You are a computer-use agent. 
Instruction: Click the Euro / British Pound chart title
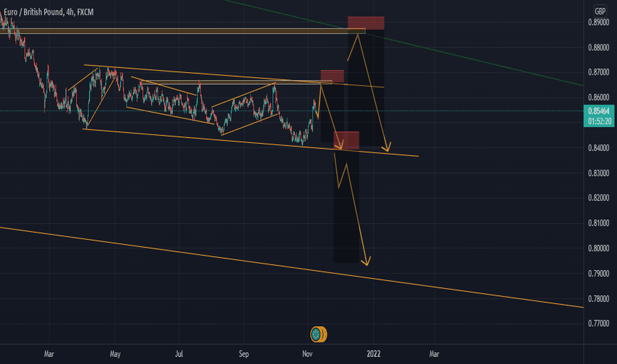(x=49, y=12)
